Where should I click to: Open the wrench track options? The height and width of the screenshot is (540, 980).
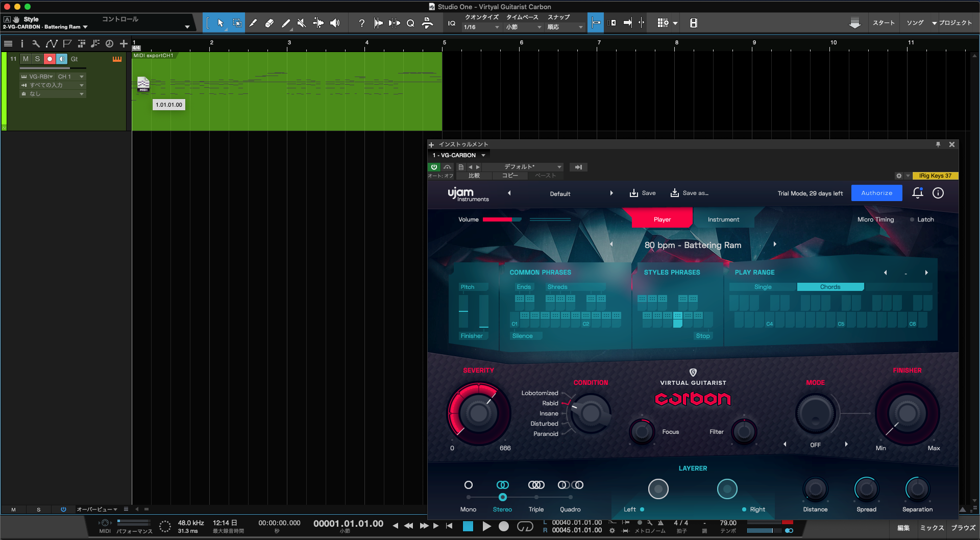tap(36, 44)
